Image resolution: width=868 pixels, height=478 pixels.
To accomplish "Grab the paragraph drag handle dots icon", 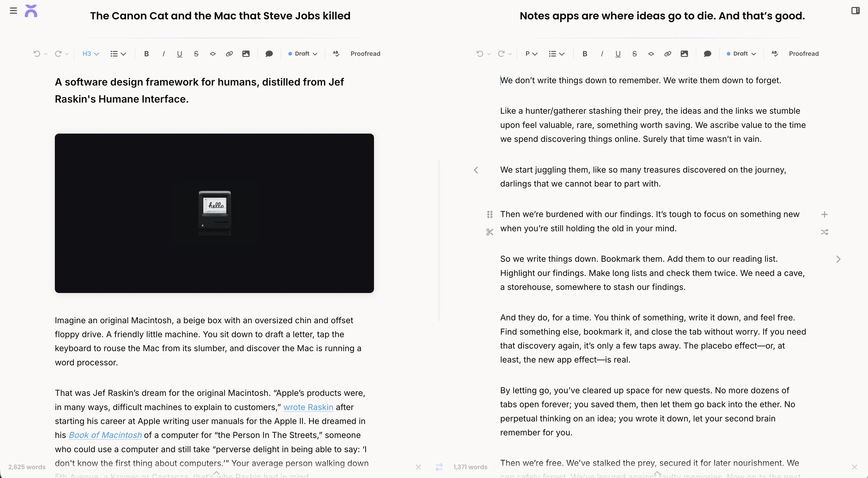I will (x=490, y=214).
